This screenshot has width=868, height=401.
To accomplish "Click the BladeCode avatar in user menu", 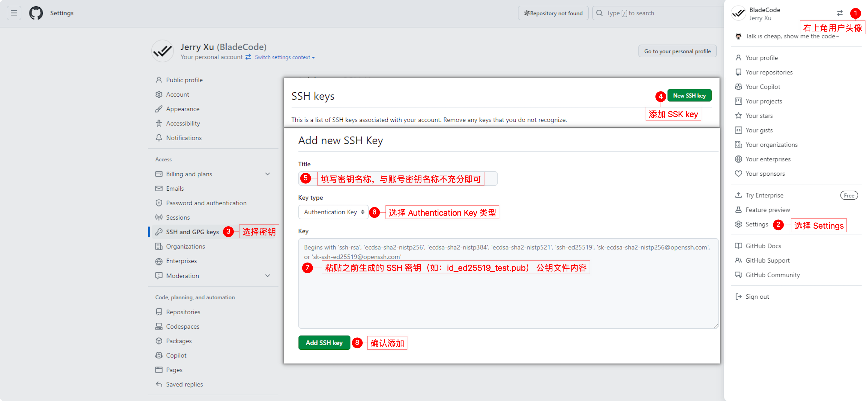I will click(x=739, y=13).
